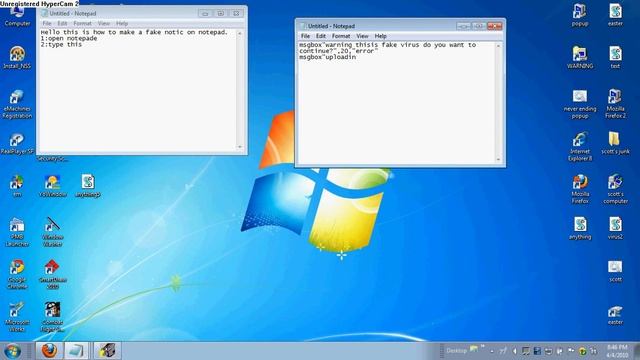Click the Firefox taskbar button
Image resolution: width=640 pixels, height=360 pixels.
[x=49, y=351]
